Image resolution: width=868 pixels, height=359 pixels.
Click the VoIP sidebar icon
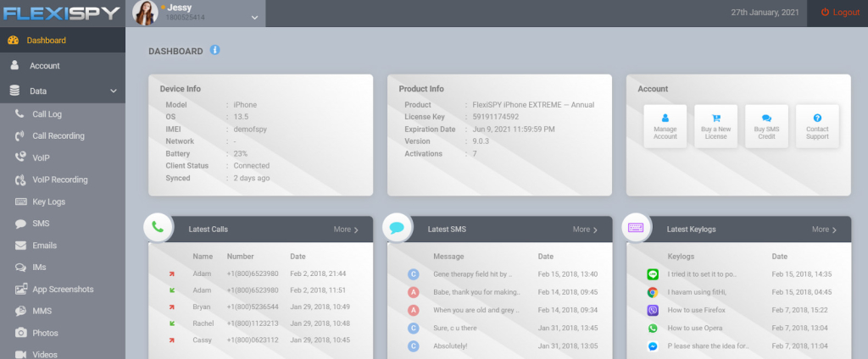[x=20, y=157]
